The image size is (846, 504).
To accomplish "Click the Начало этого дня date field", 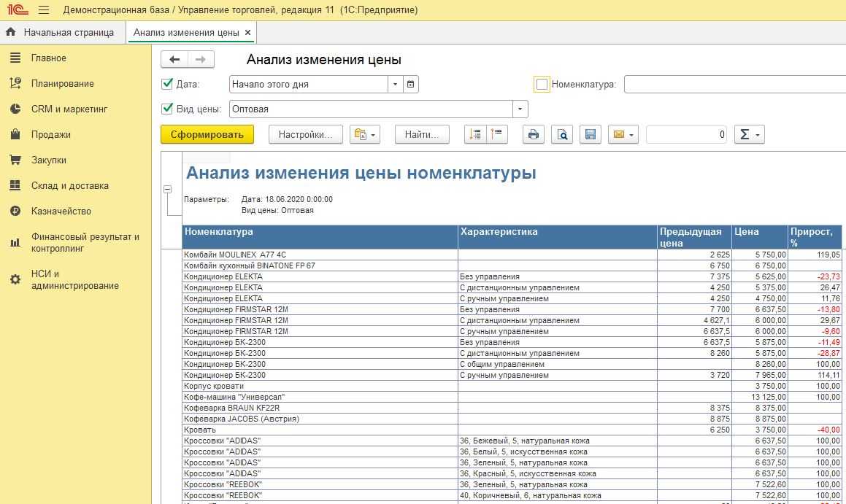I will [309, 84].
